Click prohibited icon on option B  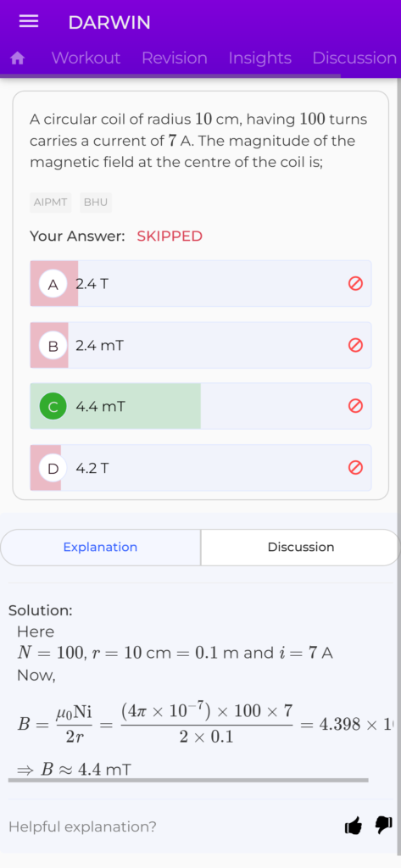tap(355, 345)
